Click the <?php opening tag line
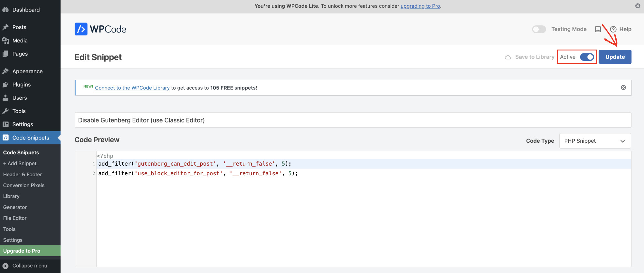Viewport: 644px width, 273px height. click(x=105, y=156)
